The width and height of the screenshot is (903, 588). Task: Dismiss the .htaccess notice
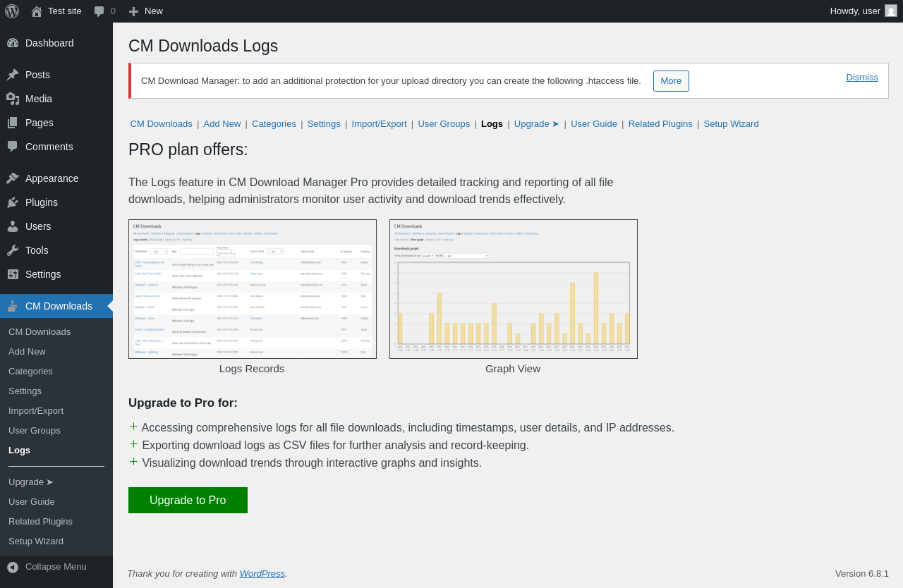862,77
